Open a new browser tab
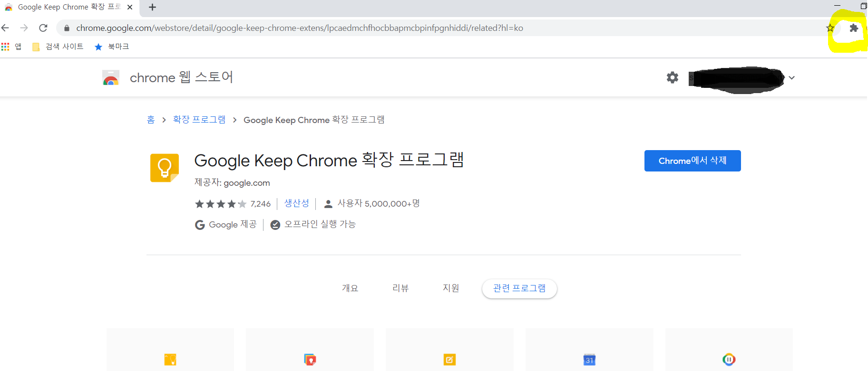This screenshot has width=868, height=371. click(152, 7)
